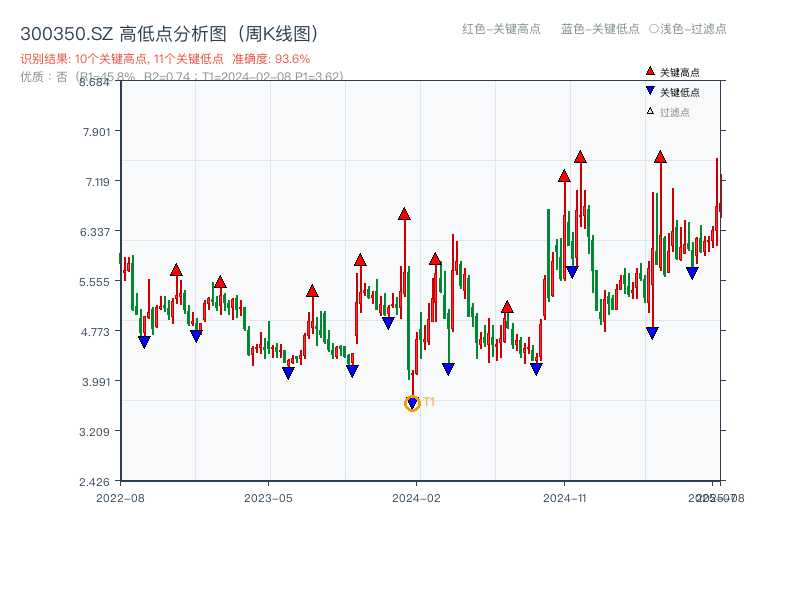Click the first red high marker of 2022
The width and height of the screenshot is (800, 600).
pos(176,270)
